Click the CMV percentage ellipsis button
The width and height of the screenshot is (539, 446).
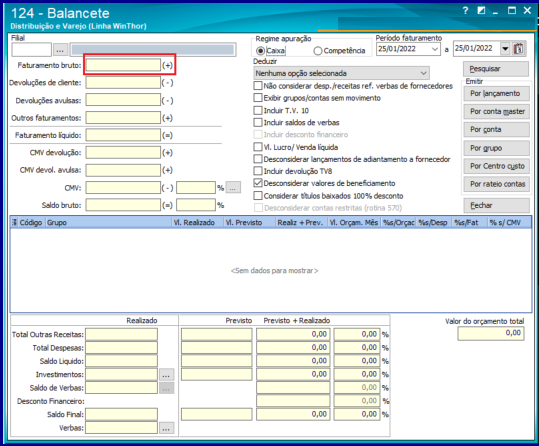[x=233, y=188]
